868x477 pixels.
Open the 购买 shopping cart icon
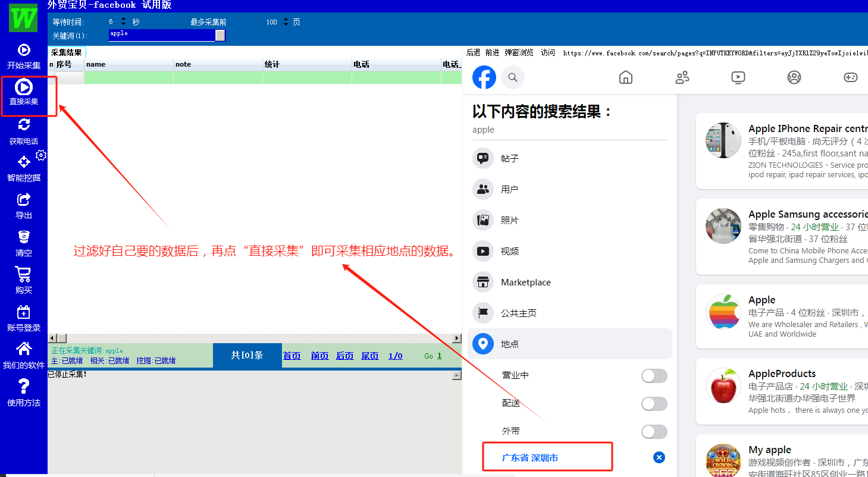(x=24, y=274)
